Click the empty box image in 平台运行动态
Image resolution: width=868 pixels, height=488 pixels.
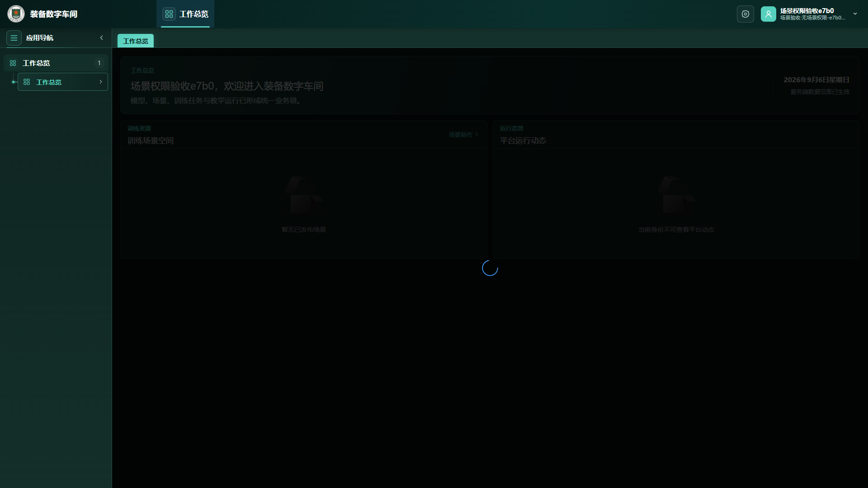[676, 195]
